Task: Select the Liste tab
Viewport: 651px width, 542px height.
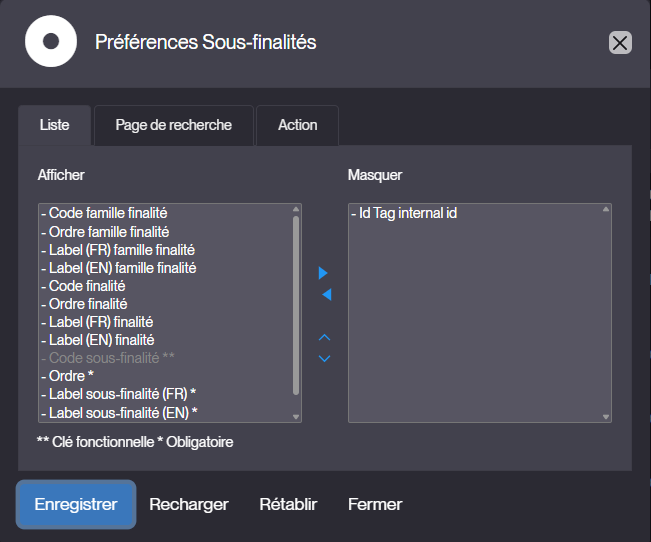Action: click(54, 125)
